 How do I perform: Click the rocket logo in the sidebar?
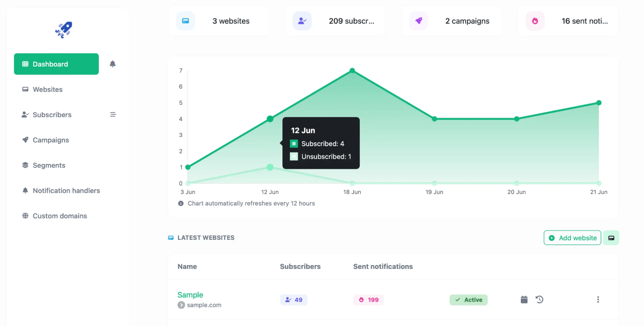click(x=63, y=29)
